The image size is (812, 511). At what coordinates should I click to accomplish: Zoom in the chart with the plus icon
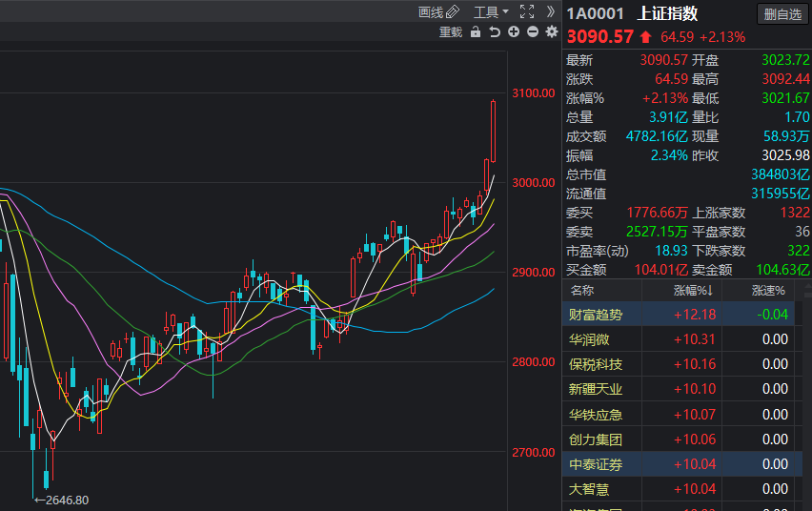[514, 32]
